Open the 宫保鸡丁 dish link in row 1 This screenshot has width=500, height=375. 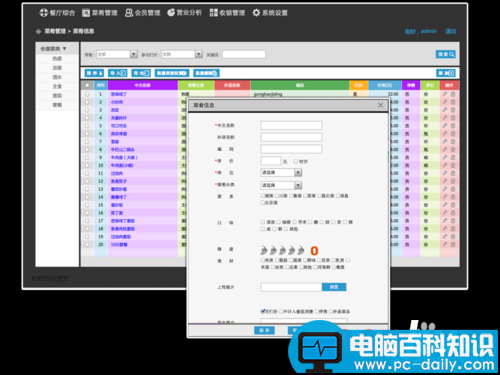[x=119, y=94]
